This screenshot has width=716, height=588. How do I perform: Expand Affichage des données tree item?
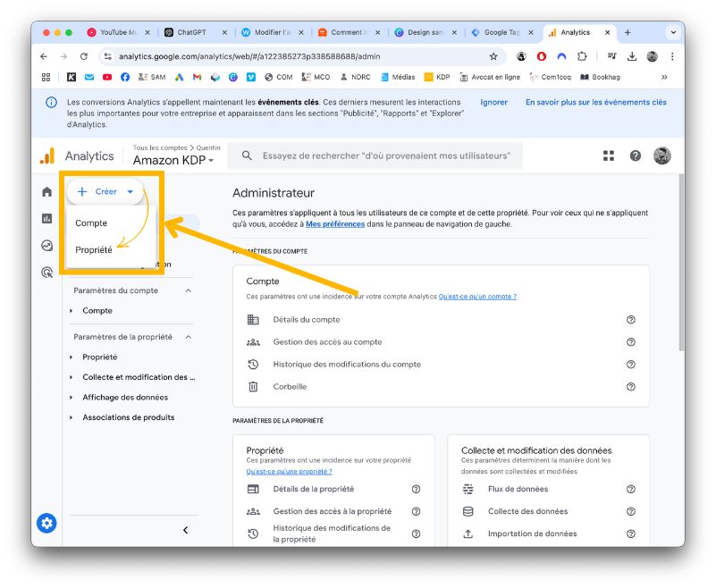(x=72, y=398)
